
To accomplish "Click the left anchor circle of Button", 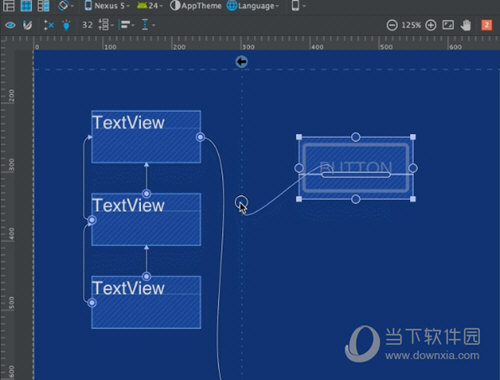I will click(299, 168).
